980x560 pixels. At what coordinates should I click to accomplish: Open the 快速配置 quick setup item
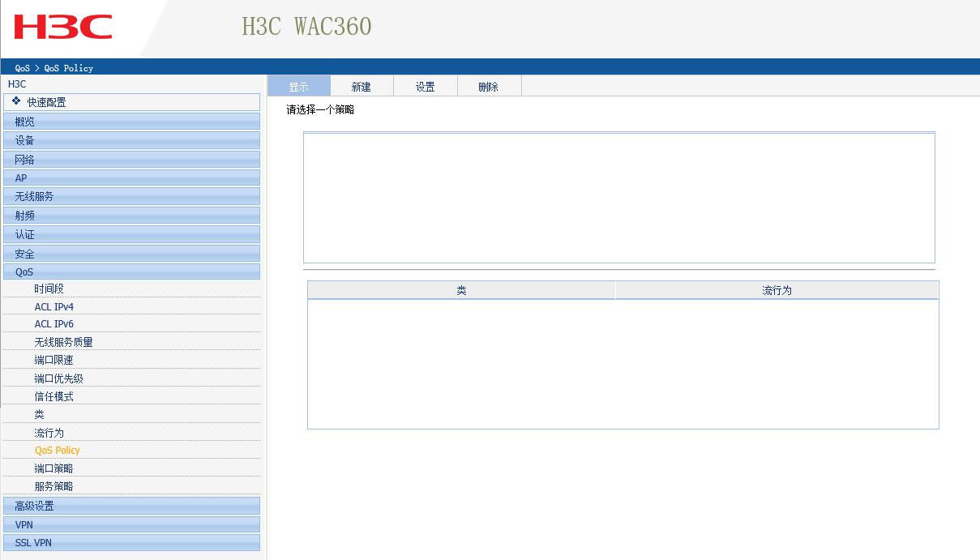[x=131, y=102]
